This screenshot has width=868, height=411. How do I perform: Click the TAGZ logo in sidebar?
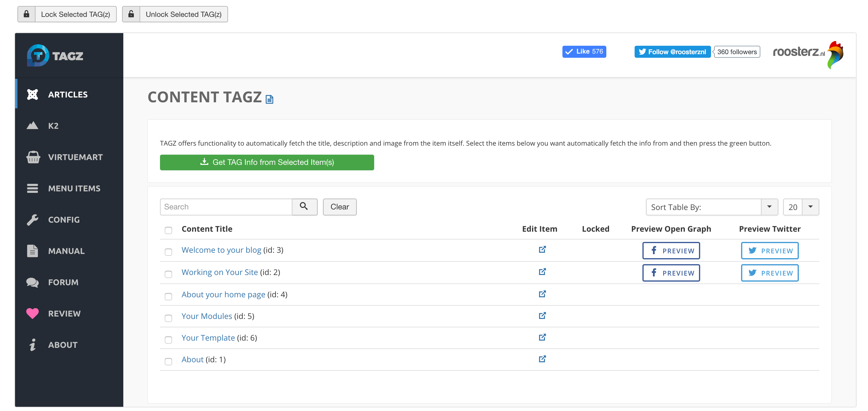click(55, 55)
